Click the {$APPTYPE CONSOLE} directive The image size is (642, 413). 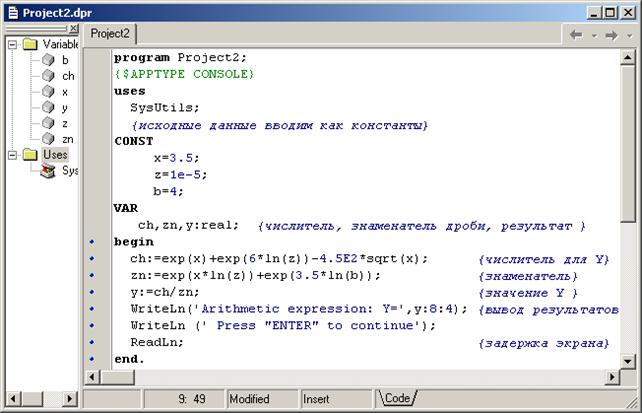pyautogui.click(x=184, y=74)
